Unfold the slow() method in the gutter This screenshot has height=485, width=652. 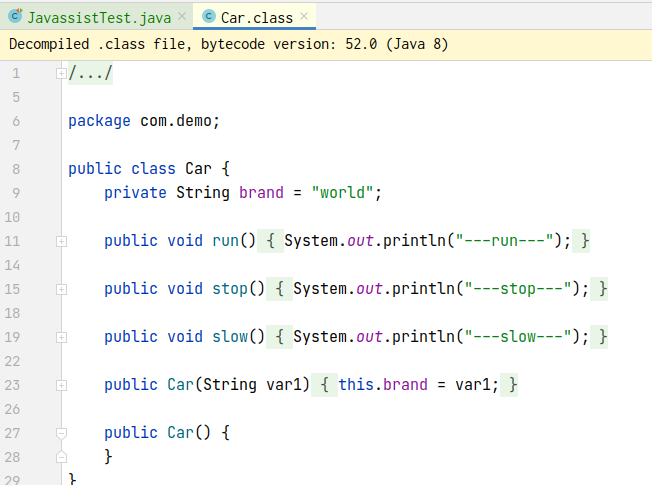point(61,337)
